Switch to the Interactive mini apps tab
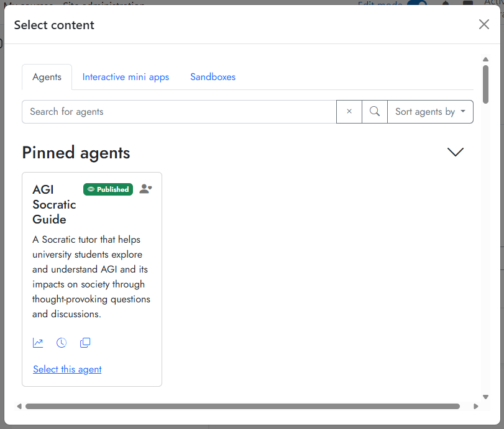Screen dimensions: 504x429 point(126,77)
